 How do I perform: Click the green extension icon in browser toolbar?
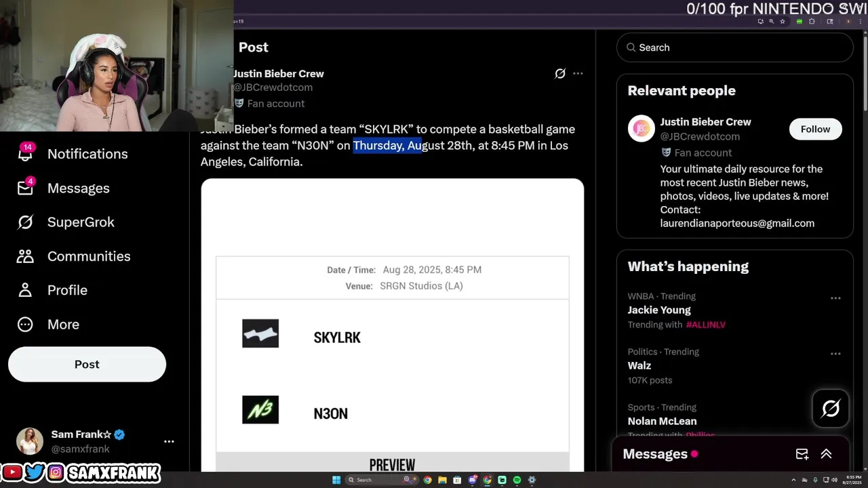(800, 22)
